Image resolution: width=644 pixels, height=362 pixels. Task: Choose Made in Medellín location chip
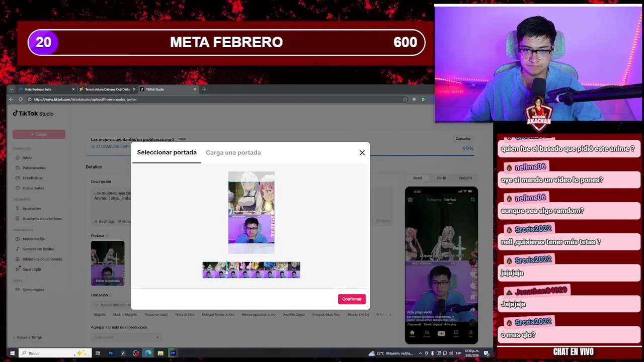point(125,315)
